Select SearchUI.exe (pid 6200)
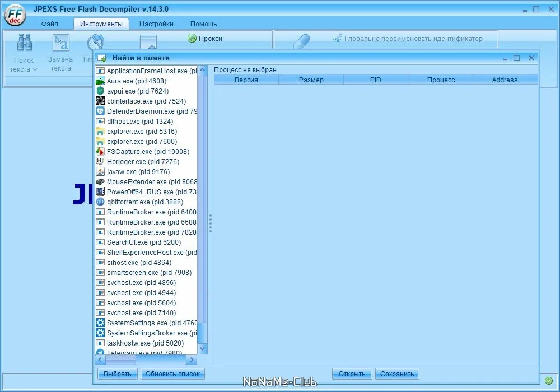Image resolution: width=560 pixels, height=392 pixels. [146, 242]
